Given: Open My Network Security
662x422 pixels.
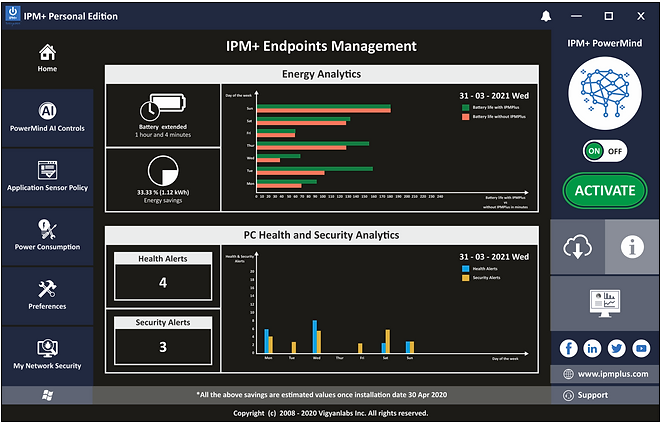Looking at the screenshot, I should [47, 355].
